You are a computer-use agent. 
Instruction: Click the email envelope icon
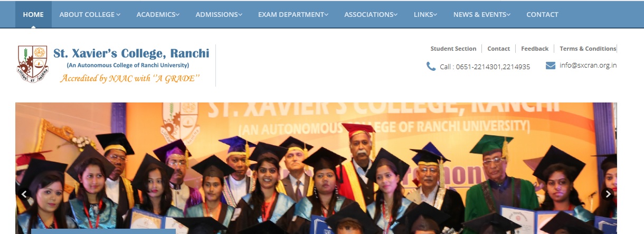click(x=551, y=65)
